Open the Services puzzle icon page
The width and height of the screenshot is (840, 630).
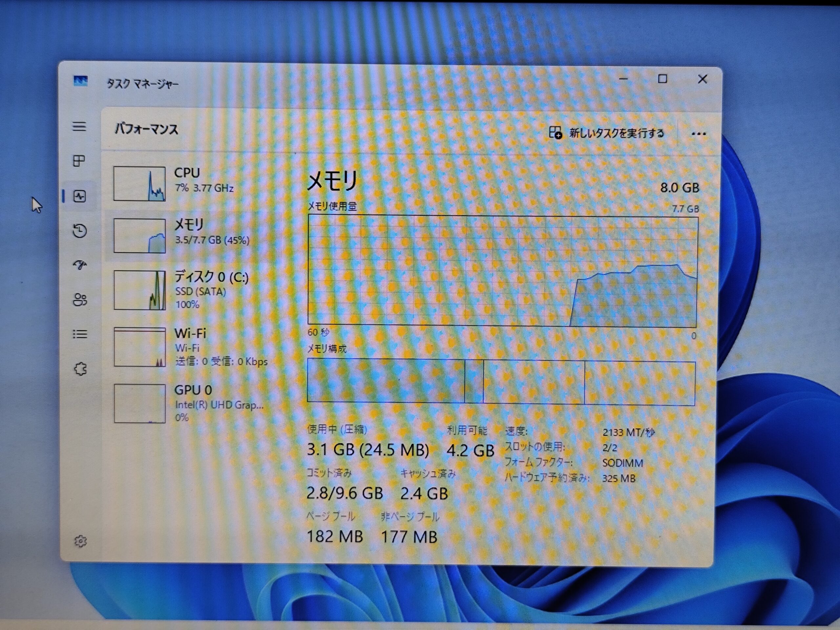click(80, 369)
